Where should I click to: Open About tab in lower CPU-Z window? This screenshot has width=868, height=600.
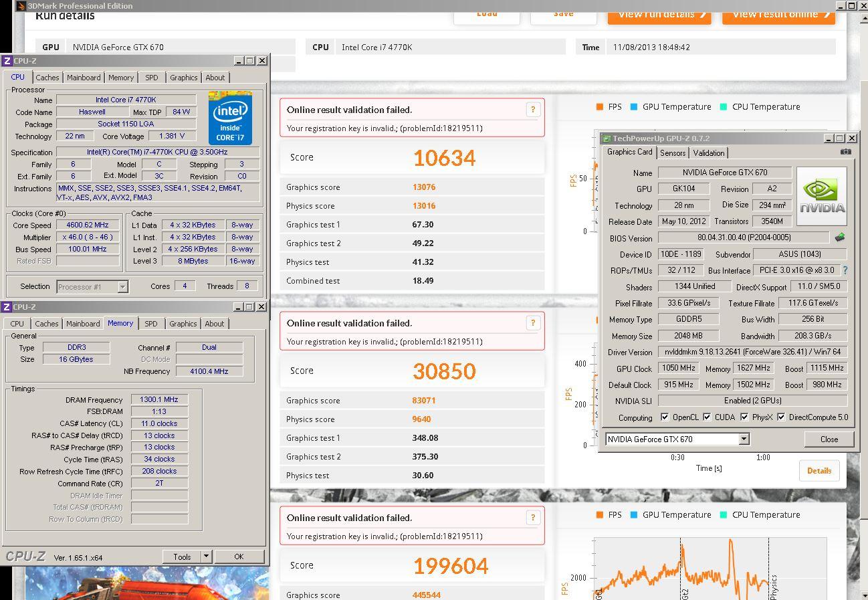[215, 324]
